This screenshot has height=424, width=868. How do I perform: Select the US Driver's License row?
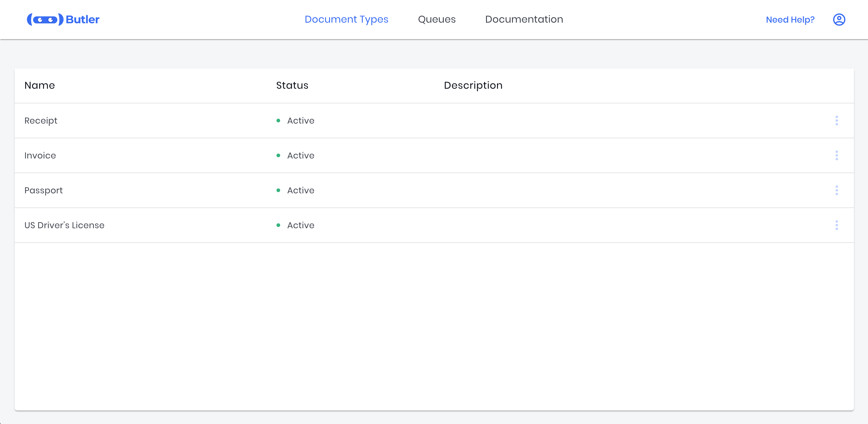[434, 225]
